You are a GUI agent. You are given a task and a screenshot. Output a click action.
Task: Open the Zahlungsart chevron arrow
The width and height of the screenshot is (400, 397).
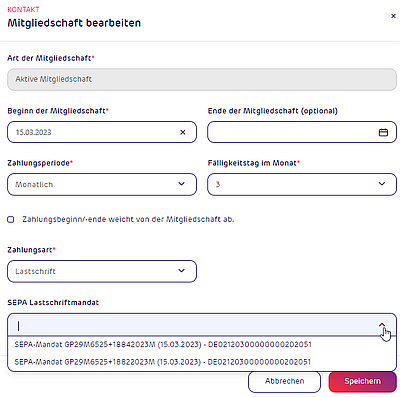[181, 270]
